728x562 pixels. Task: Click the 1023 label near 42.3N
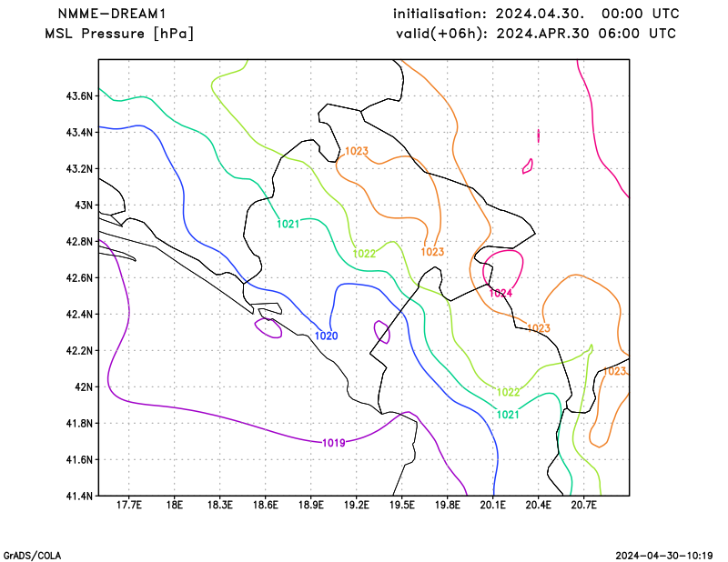539,328
